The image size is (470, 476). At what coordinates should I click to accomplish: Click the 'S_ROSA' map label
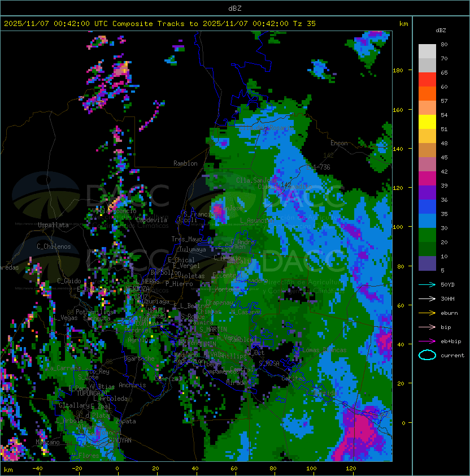click(x=269, y=364)
